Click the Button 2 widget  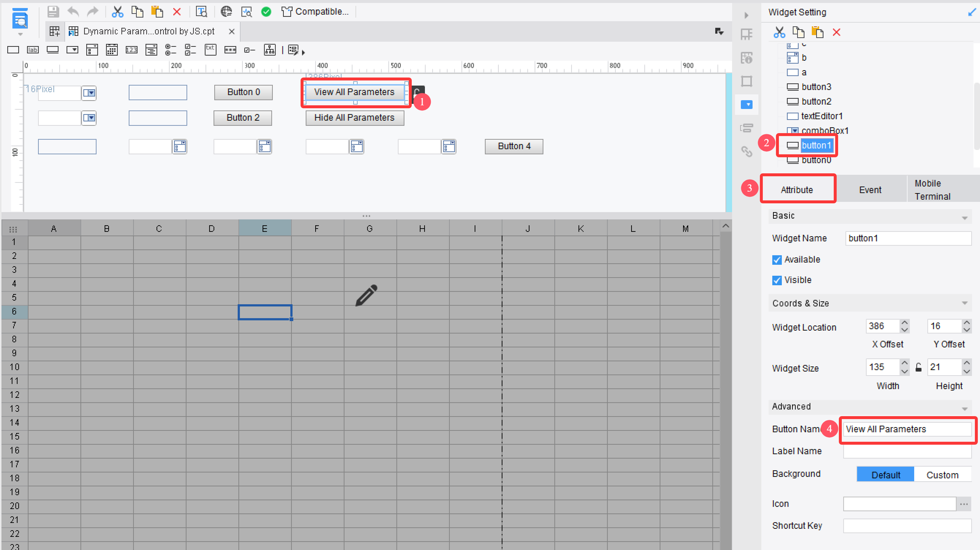coord(243,118)
